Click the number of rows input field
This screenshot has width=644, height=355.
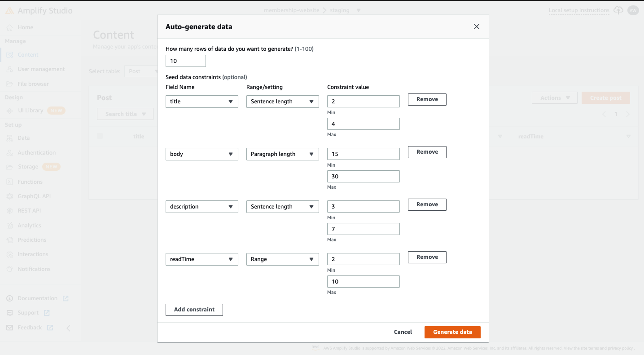point(186,61)
